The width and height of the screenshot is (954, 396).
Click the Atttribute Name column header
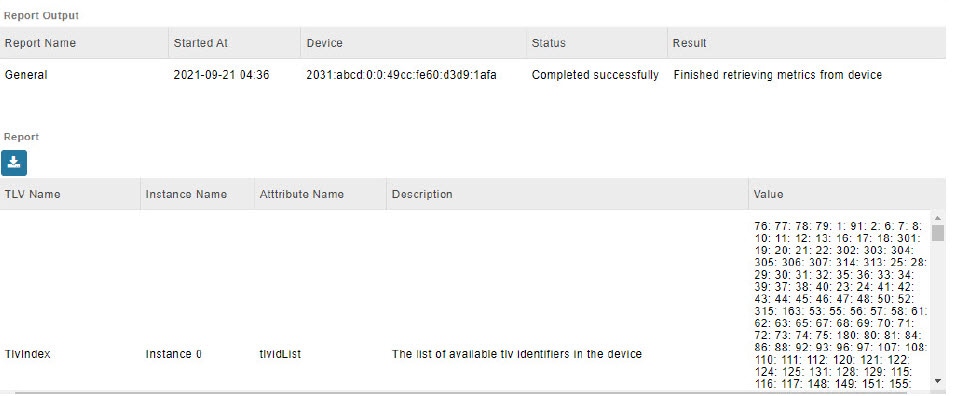point(302,194)
